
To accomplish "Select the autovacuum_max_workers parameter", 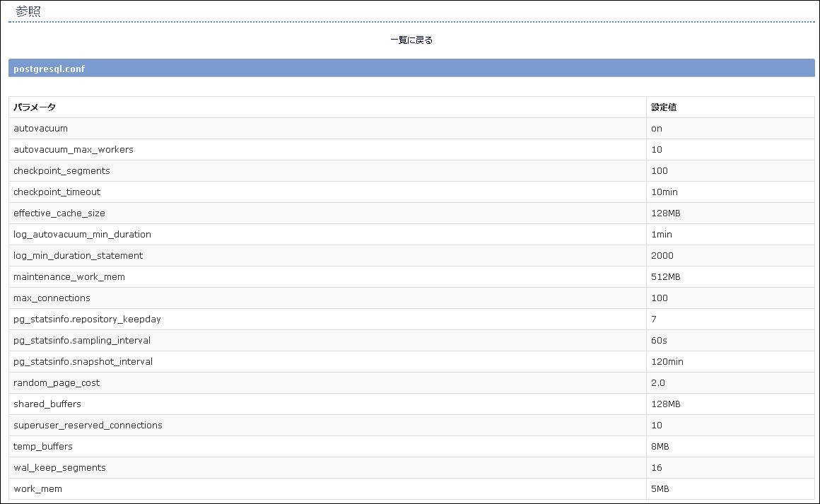I will coord(74,150).
